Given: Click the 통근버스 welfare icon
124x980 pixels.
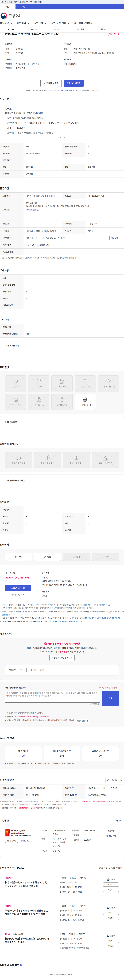Looking at the screenshot, I should click(16, 383).
